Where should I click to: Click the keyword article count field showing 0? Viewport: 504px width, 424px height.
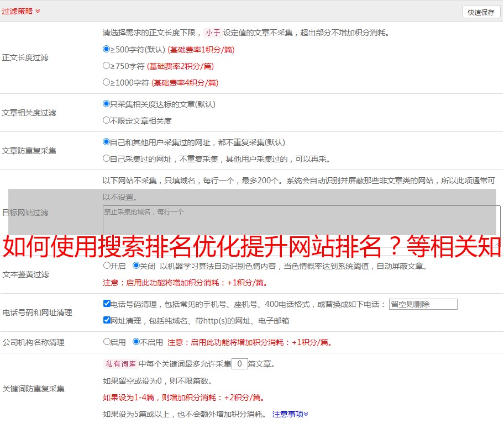pyautogui.click(x=239, y=364)
